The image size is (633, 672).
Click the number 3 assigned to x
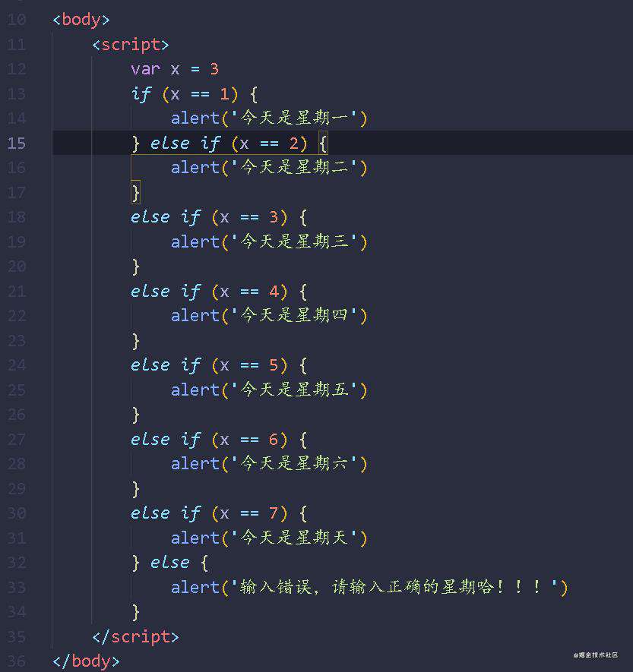(214, 69)
